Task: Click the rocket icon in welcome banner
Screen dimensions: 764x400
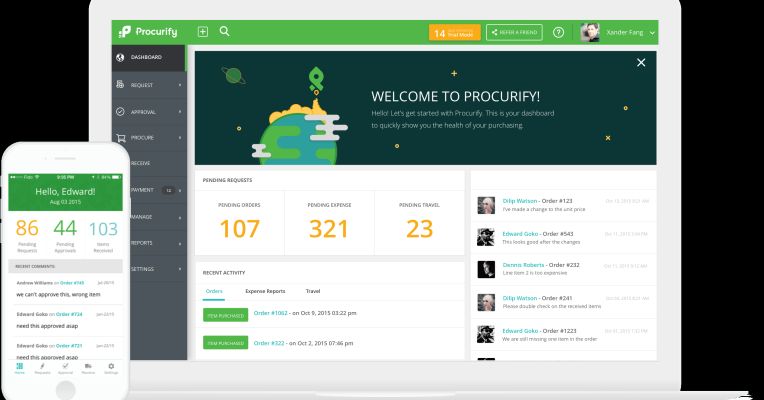Action: click(316, 80)
